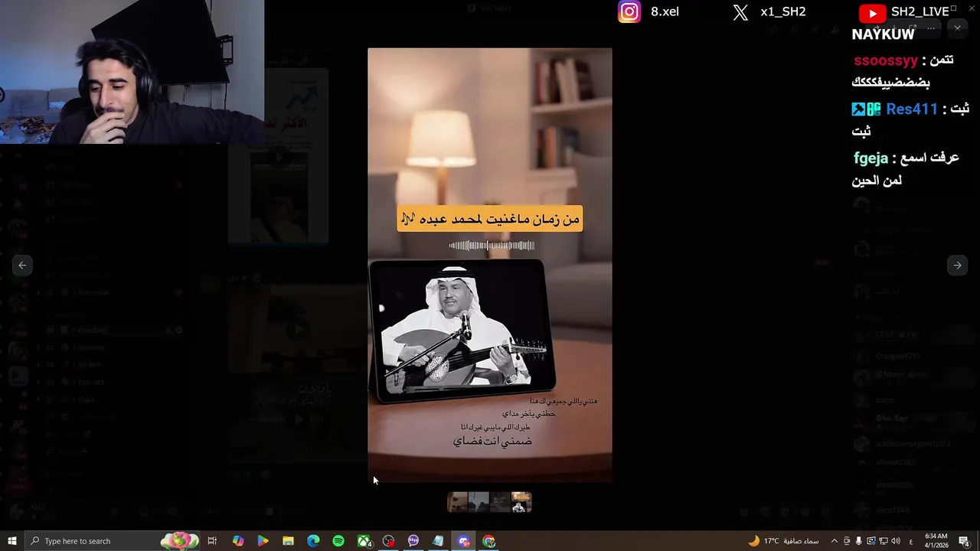Open the weather widget showing 17°C

[x=784, y=541]
